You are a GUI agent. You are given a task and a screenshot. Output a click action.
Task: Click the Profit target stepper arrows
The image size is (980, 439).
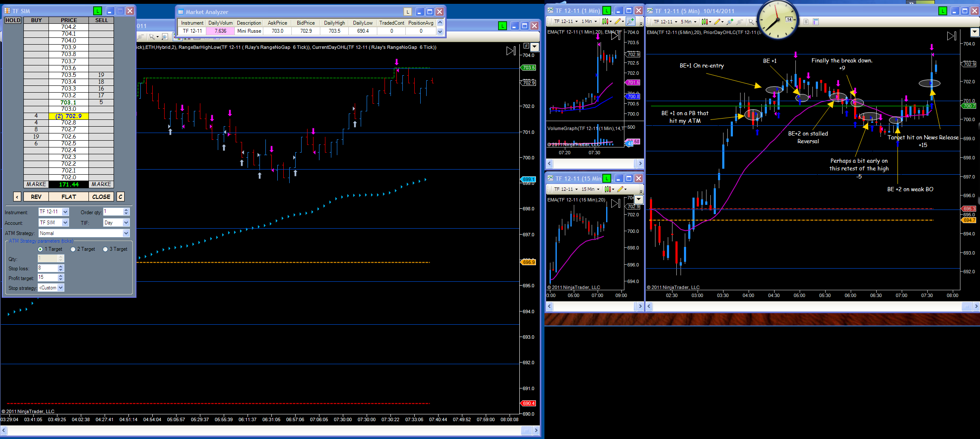[x=60, y=278]
